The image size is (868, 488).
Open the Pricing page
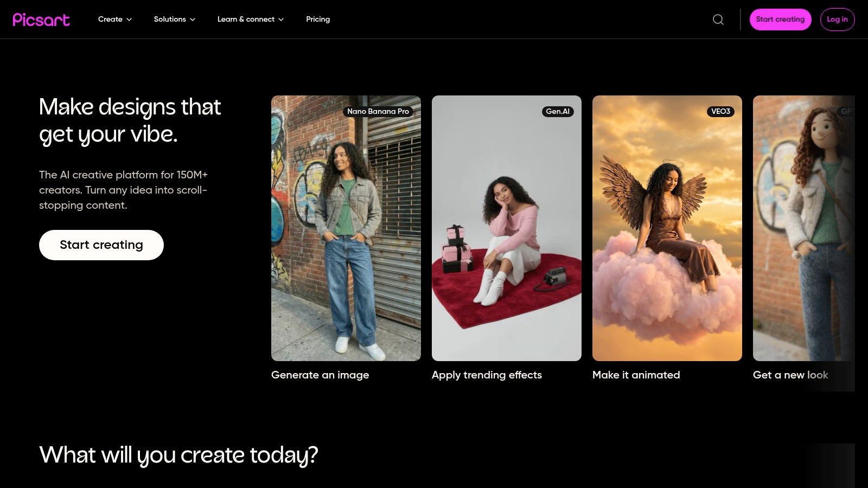point(318,19)
